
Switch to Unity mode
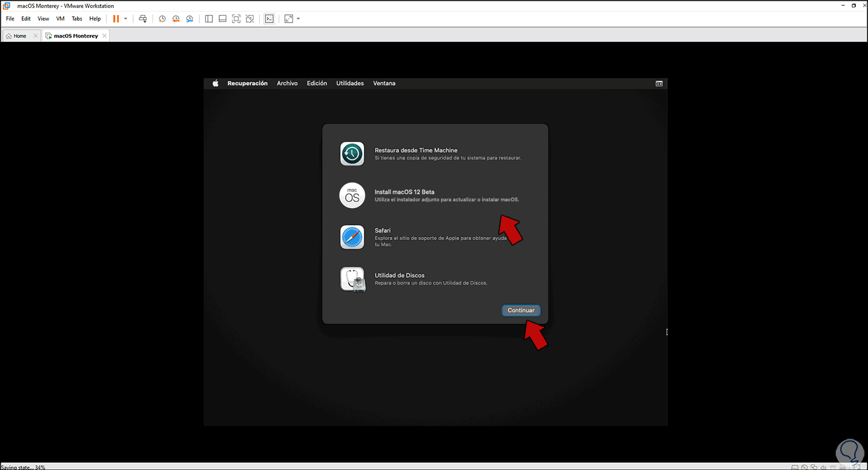(250, 19)
